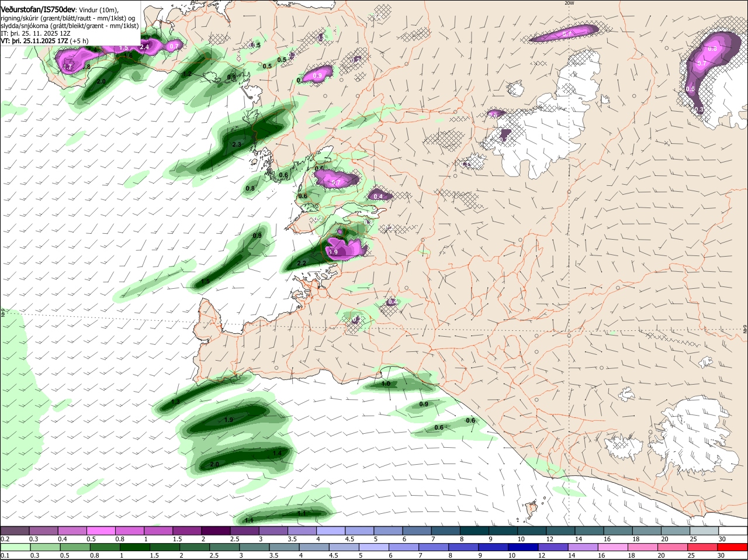
Task: Click rain scale swatch between 25 and 30
Action: coord(704,547)
